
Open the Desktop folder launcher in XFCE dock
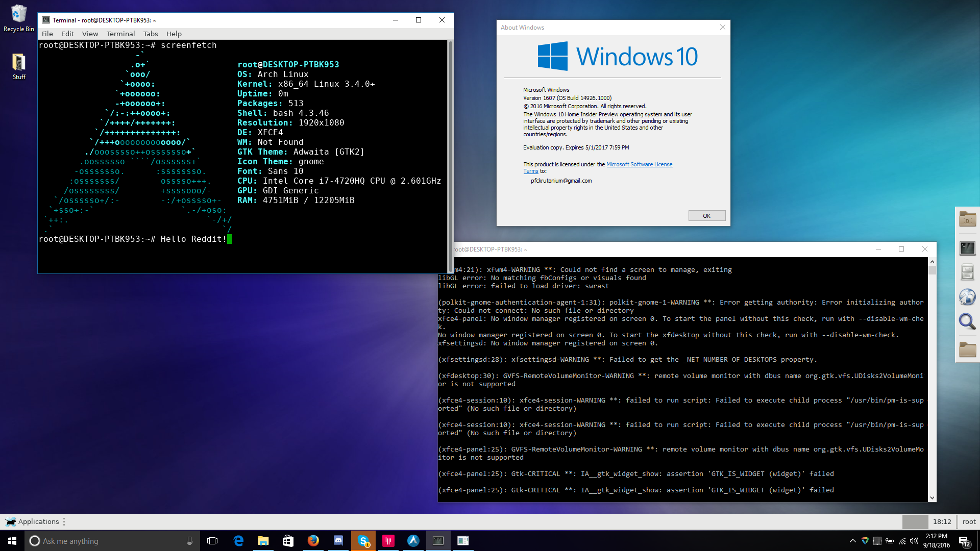pyautogui.click(x=967, y=220)
